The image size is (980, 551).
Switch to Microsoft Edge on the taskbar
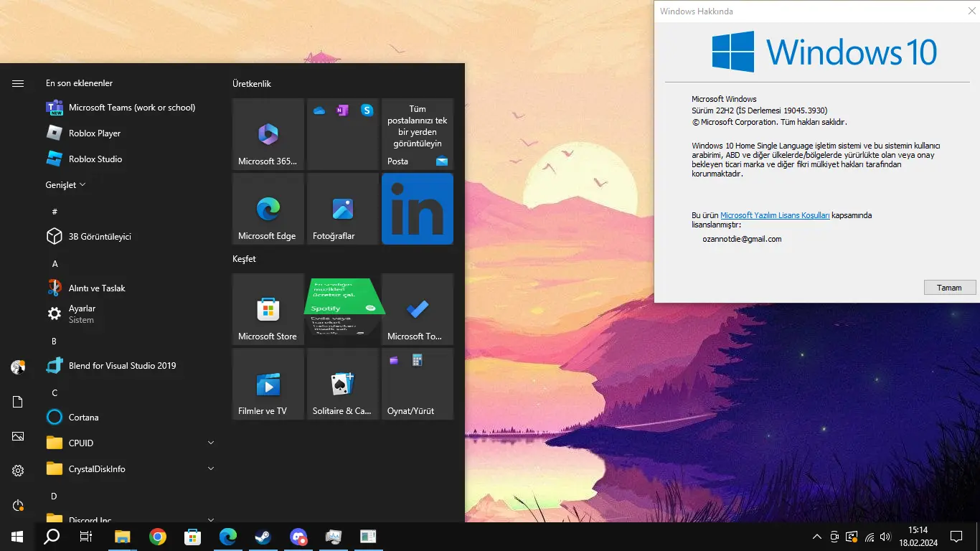pos(228,537)
